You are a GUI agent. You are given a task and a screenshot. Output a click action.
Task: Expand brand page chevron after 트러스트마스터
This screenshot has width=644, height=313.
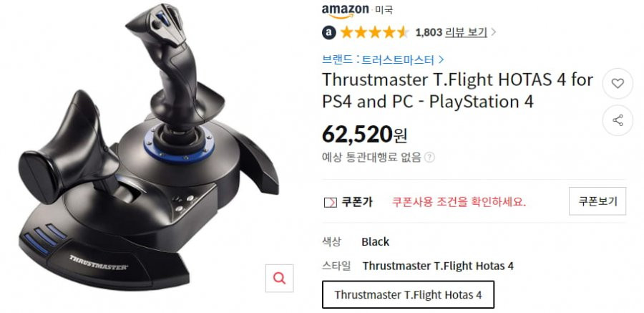pyautogui.click(x=441, y=60)
